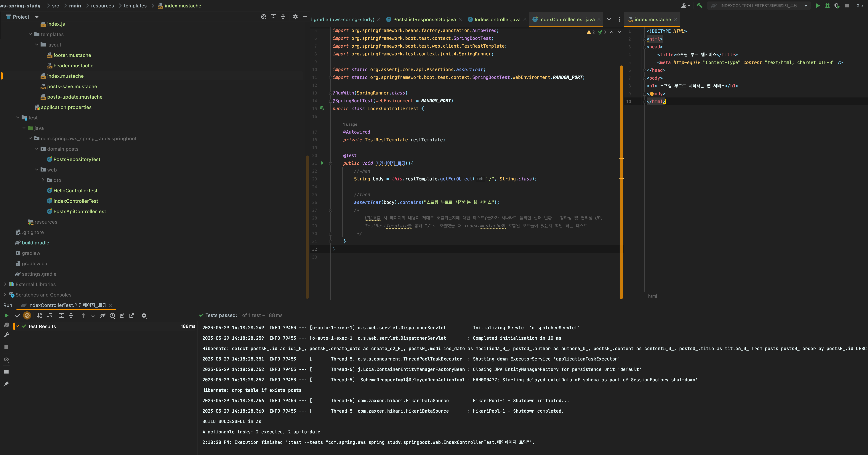
Task: Run with coverage shield icon
Action: click(x=837, y=6)
